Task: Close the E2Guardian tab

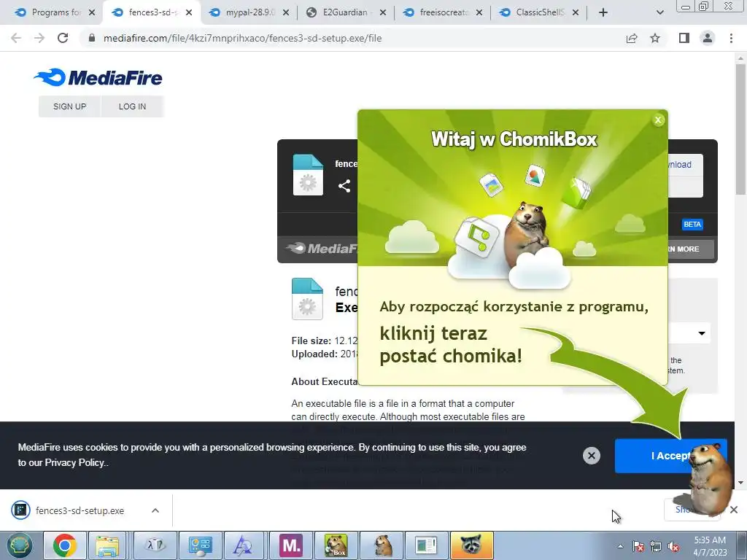Action: click(383, 12)
